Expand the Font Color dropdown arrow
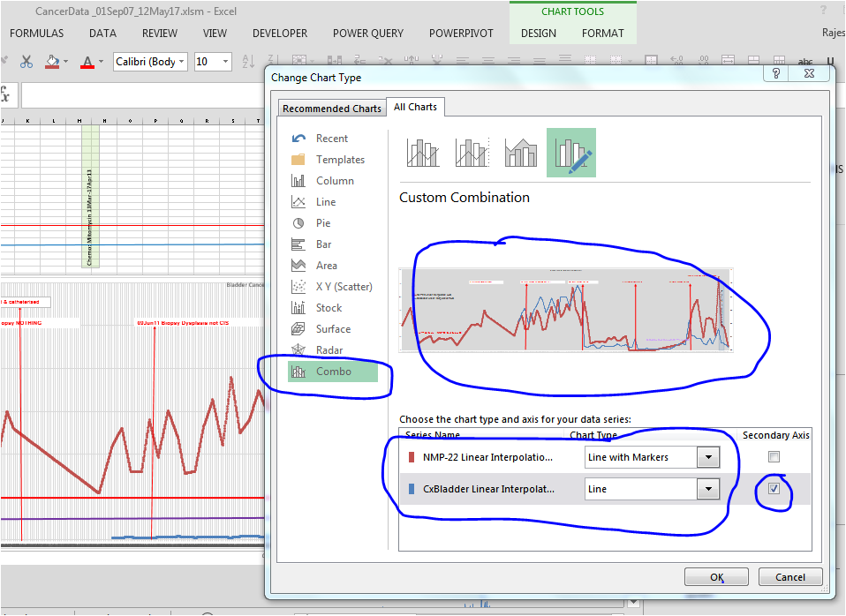Screen dimensions: 846x616 [101, 62]
